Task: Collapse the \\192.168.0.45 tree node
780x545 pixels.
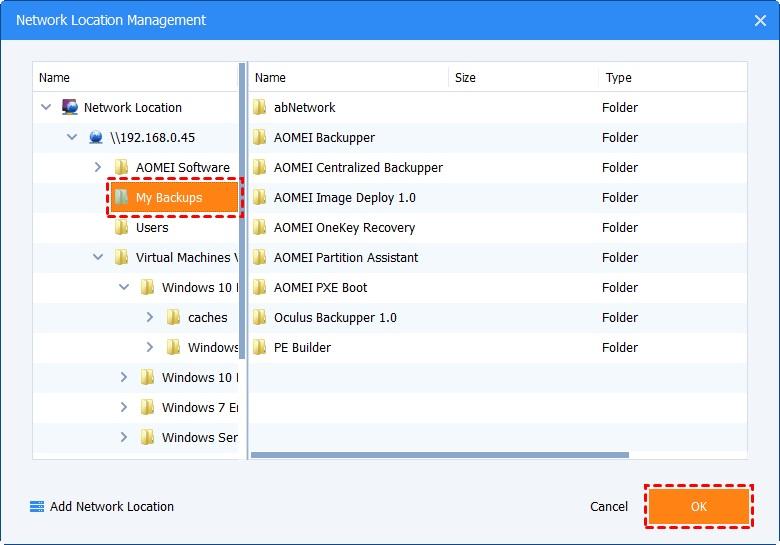Action: pos(72,137)
